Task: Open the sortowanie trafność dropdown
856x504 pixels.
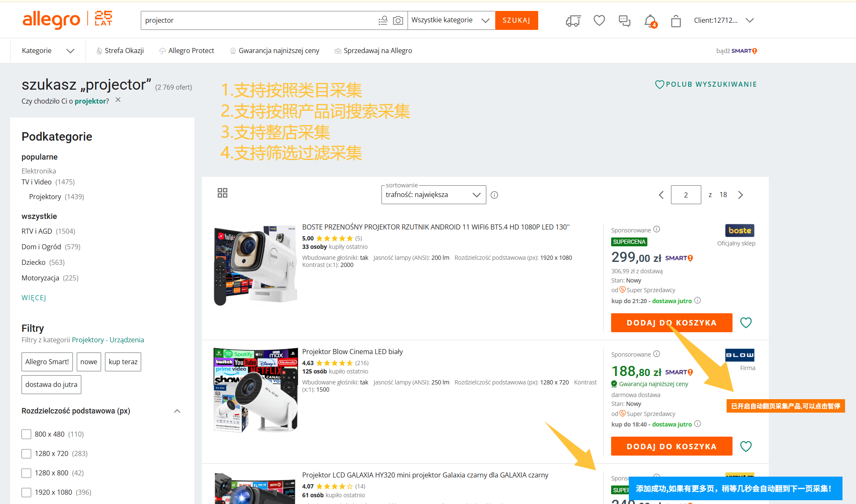Action: (433, 195)
